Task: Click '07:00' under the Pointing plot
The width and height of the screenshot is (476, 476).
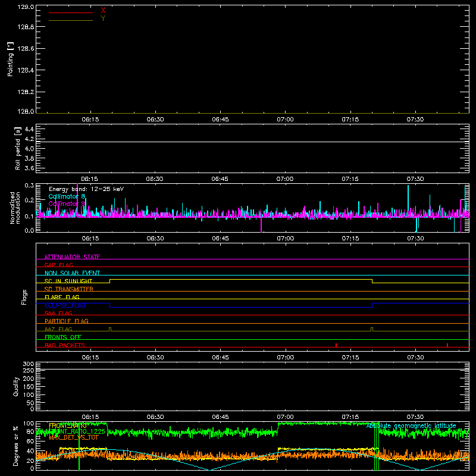Action: tap(285, 120)
